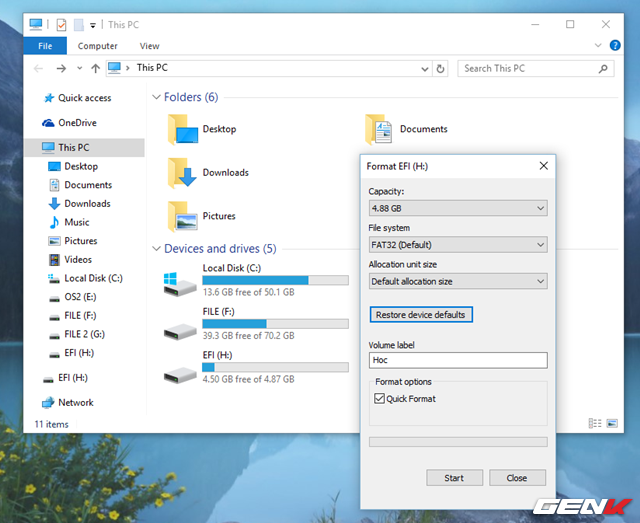Go back using the back arrow
The width and height of the screenshot is (640, 523).
(x=38, y=69)
